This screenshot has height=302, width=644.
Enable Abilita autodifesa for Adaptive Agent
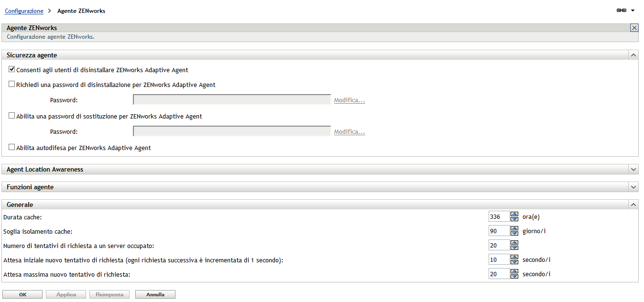[x=12, y=148]
